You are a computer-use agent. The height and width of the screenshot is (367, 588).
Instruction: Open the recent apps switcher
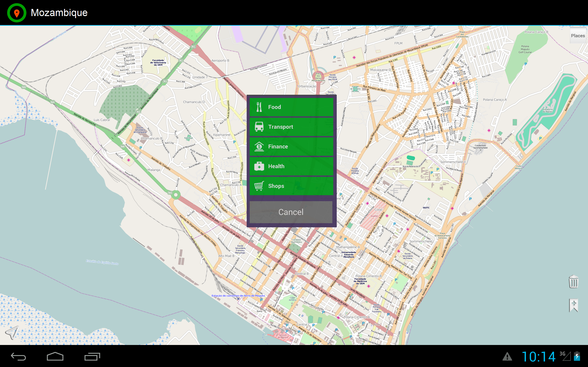(92, 357)
